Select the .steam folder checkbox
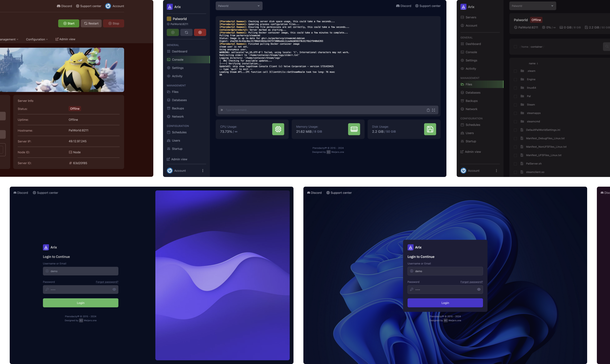This screenshot has height=364, width=610. 516,71
